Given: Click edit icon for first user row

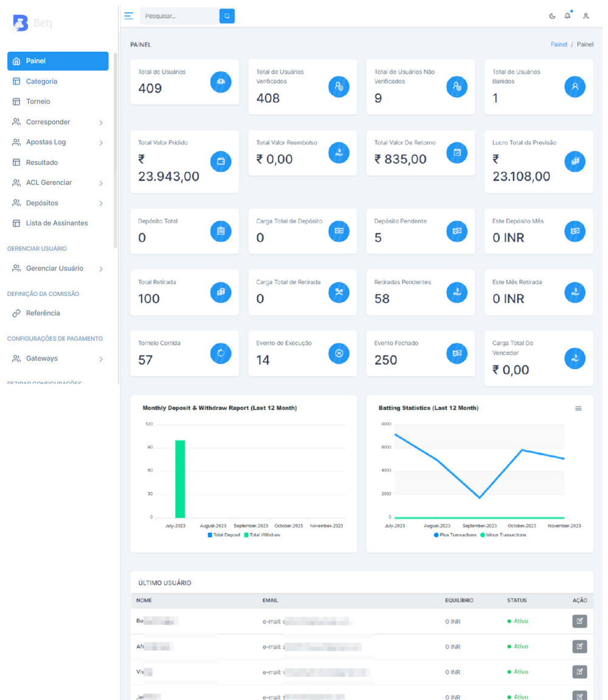Looking at the screenshot, I should [579, 621].
